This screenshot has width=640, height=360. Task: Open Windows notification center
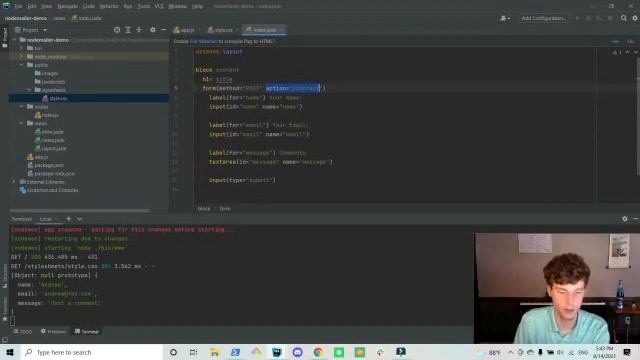click(x=627, y=352)
